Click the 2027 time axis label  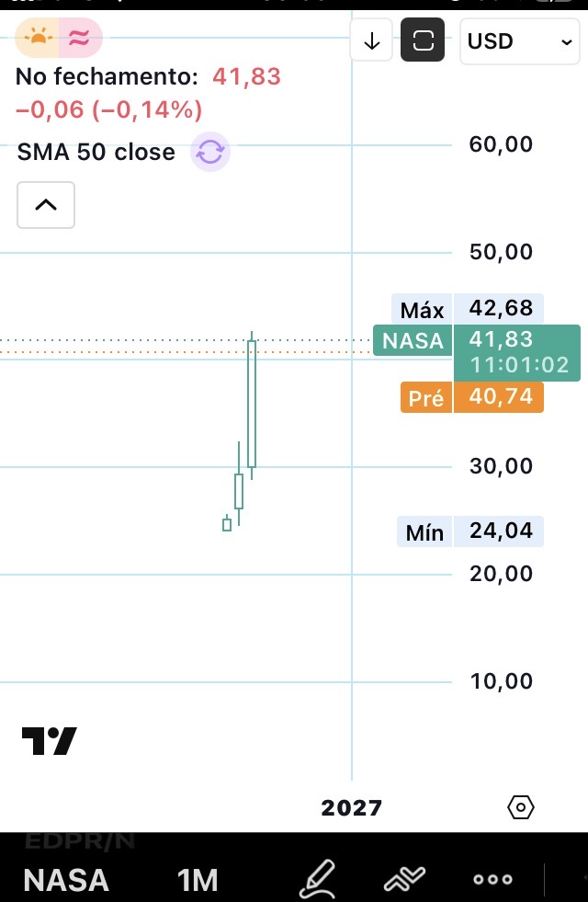pos(351,807)
